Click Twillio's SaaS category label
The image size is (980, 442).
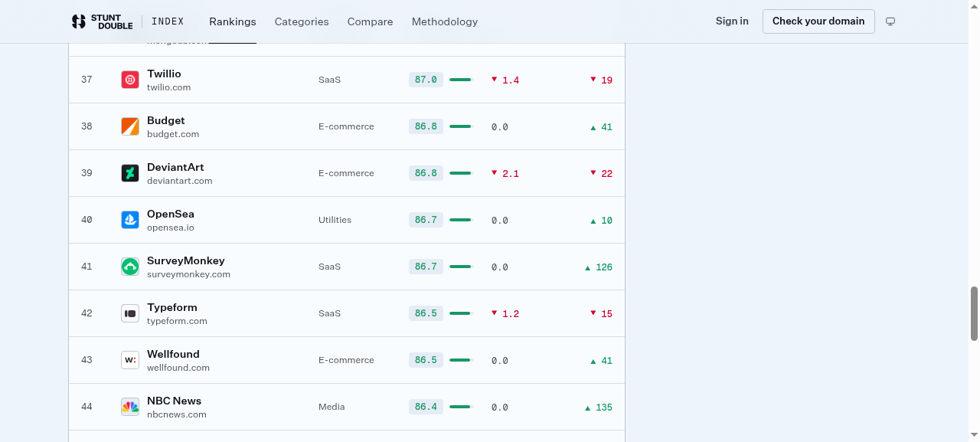point(329,80)
